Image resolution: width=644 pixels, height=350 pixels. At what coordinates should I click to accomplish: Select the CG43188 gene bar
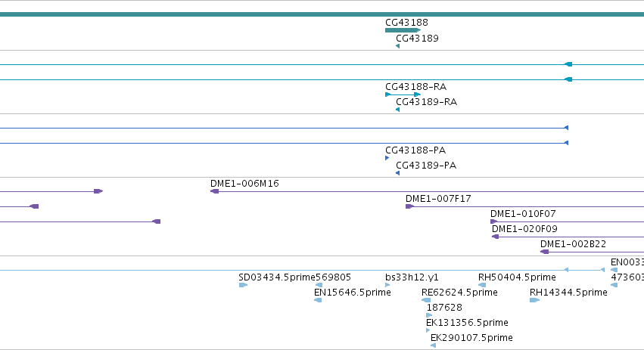pyautogui.click(x=403, y=30)
